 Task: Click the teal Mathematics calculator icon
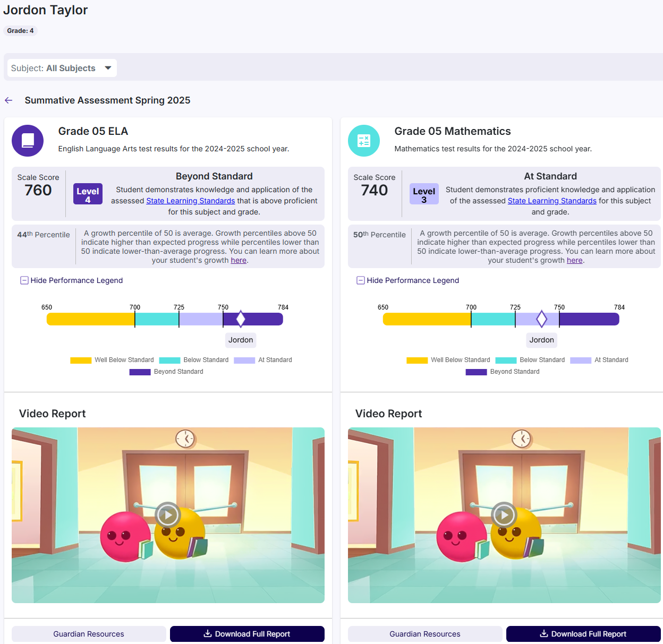coord(364,141)
